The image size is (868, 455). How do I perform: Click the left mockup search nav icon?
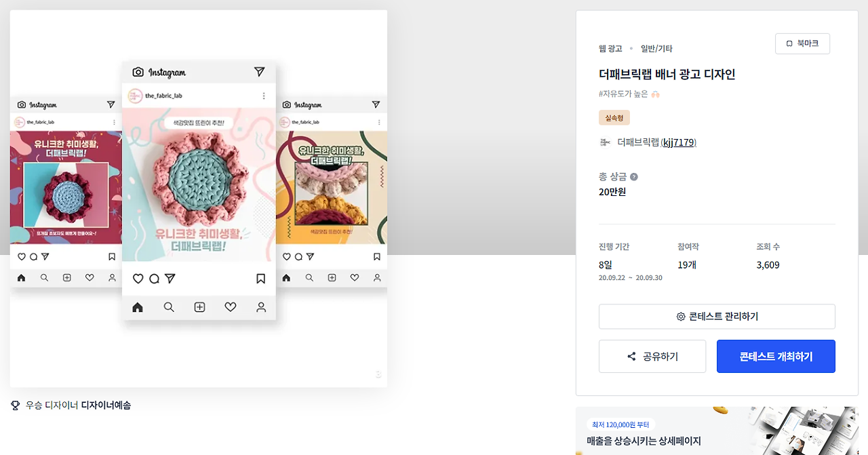coord(44,277)
